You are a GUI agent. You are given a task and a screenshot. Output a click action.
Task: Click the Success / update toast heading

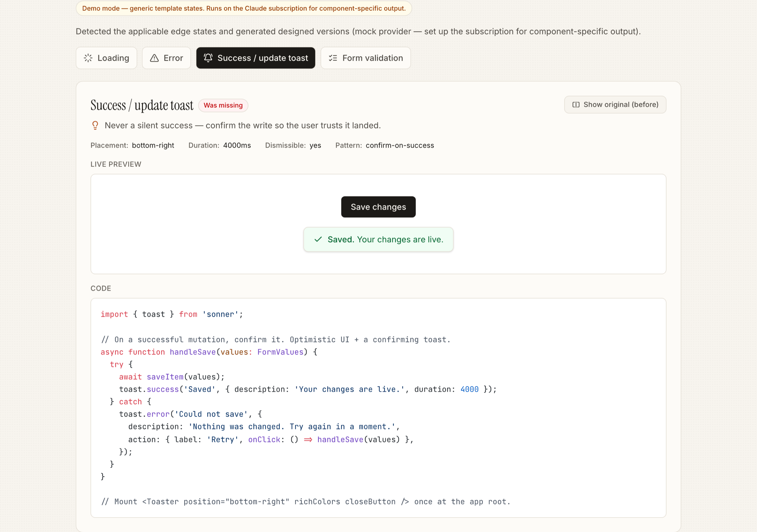tap(142, 105)
